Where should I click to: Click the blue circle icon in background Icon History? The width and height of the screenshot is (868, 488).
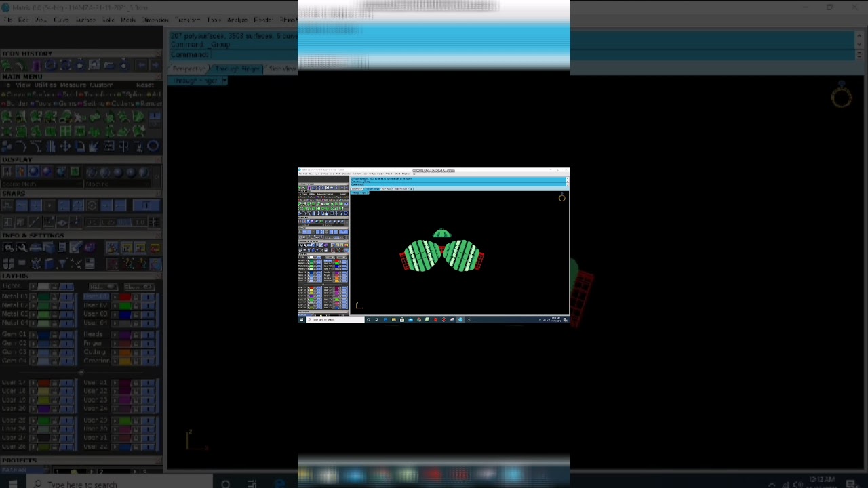click(x=50, y=66)
